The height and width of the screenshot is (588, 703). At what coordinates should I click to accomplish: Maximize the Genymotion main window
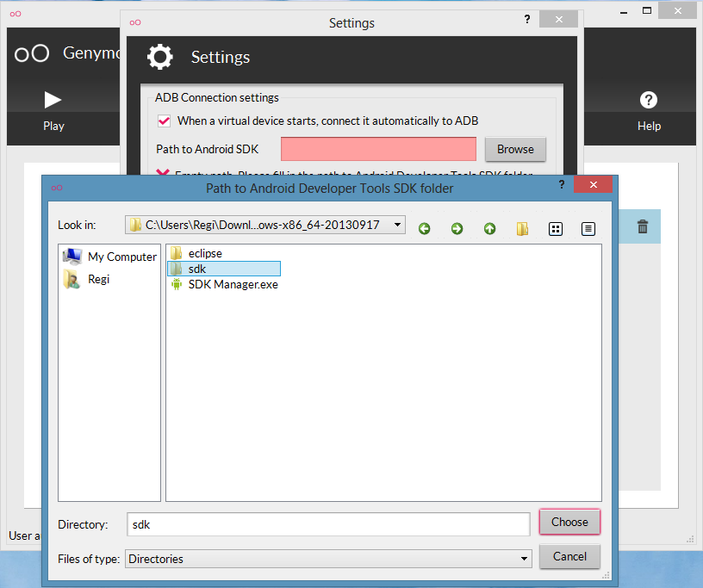646,10
